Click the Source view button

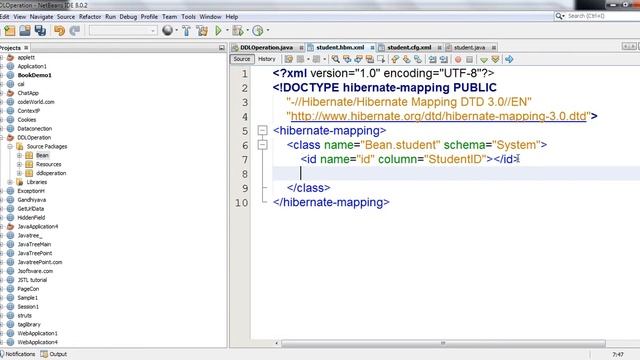pyautogui.click(x=242, y=59)
